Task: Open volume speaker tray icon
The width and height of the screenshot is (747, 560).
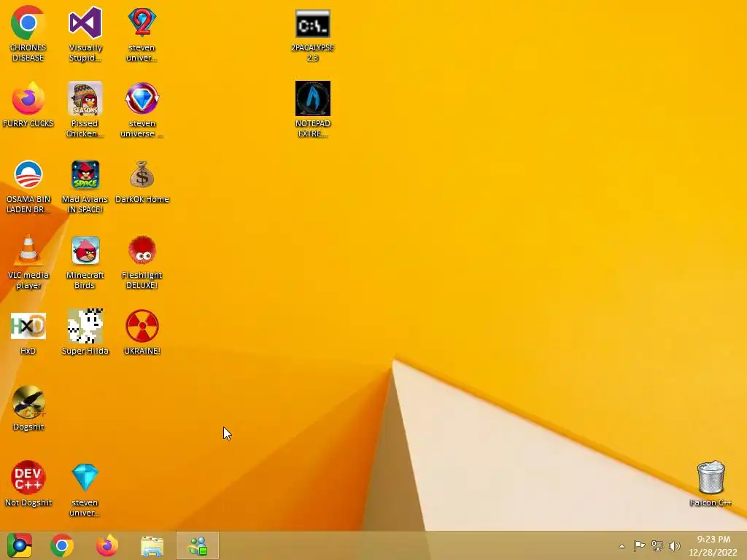Action: [x=674, y=545]
